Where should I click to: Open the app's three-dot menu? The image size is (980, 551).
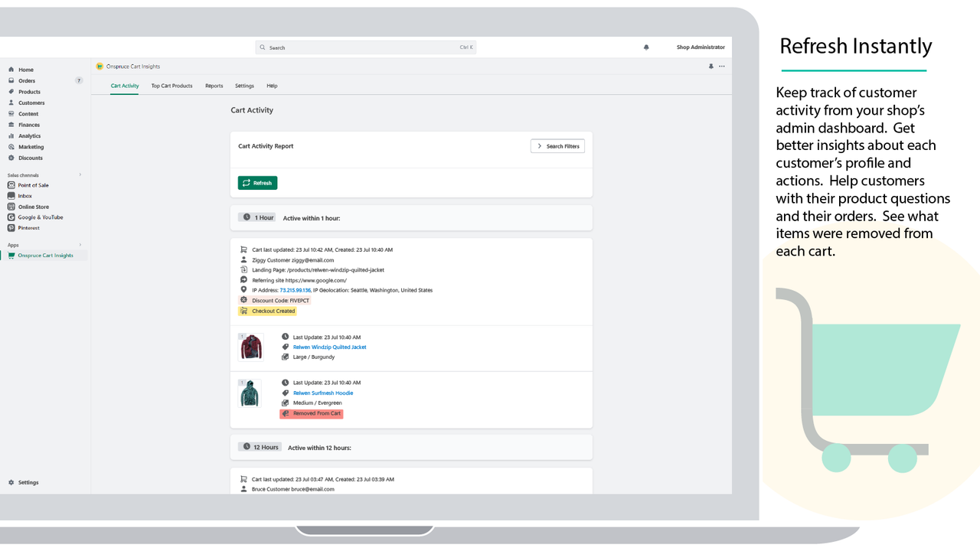(x=721, y=67)
